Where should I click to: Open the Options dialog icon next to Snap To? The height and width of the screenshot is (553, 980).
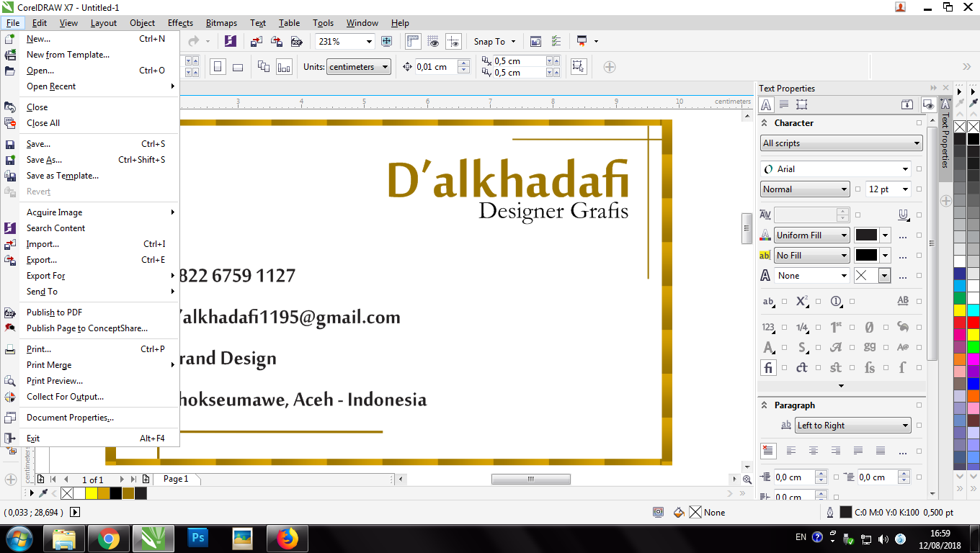tap(535, 42)
